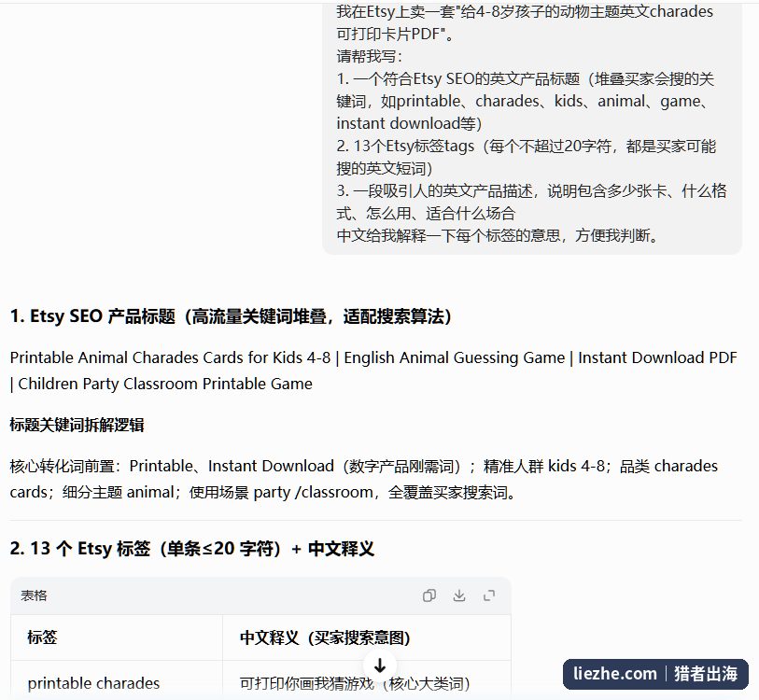Select the user prompt message bubble
Viewport: 759px width, 700px height.
532,127
